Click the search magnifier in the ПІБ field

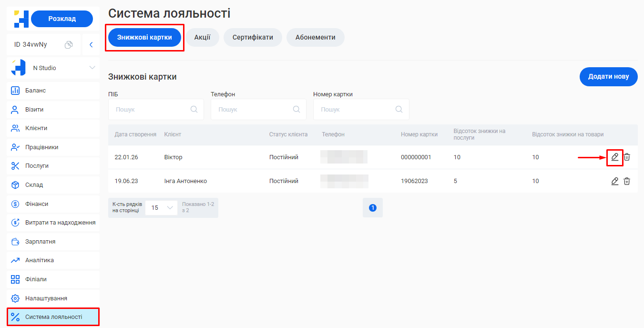click(194, 109)
